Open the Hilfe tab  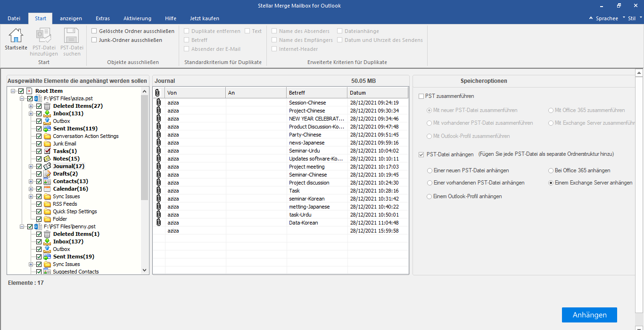171,18
